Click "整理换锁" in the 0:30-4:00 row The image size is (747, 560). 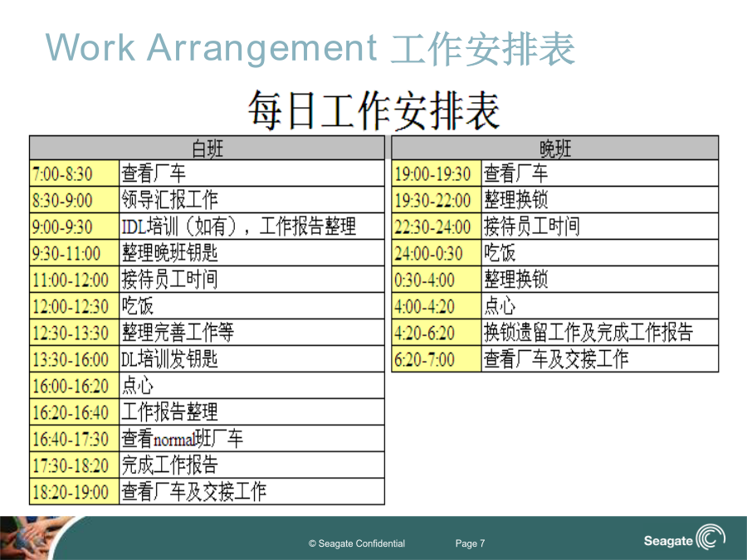(600, 280)
